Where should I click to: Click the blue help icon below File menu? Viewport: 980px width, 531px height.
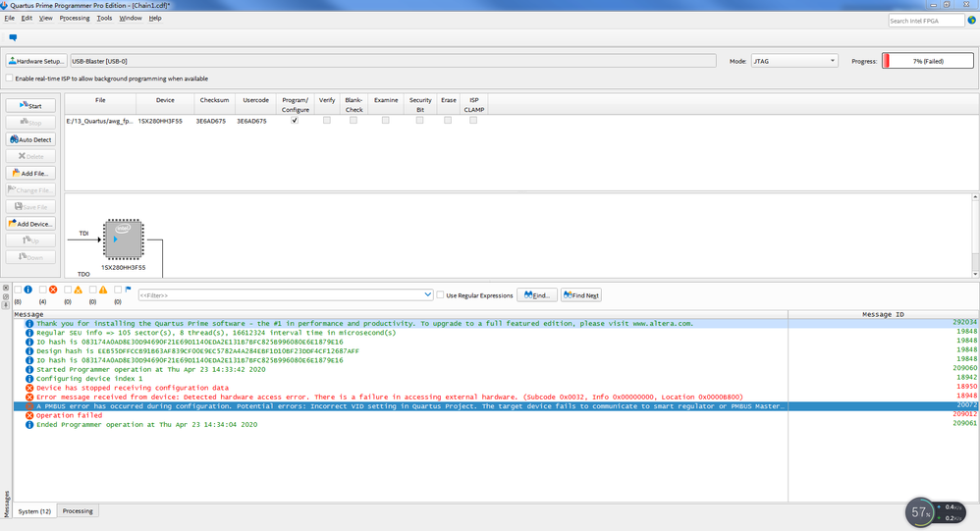tap(13, 37)
